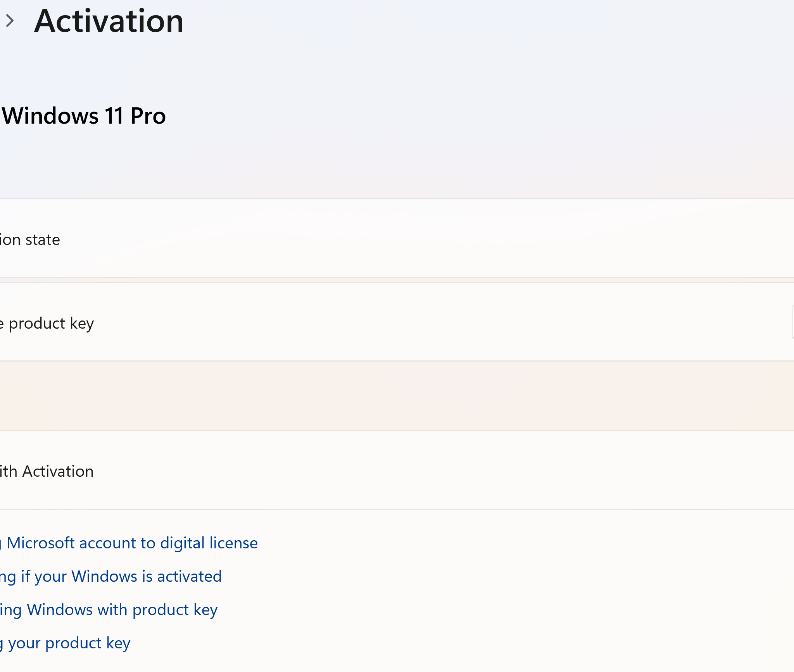The width and height of the screenshot is (794, 672).
Task: Expand the activation state row
Action: click(x=397, y=239)
